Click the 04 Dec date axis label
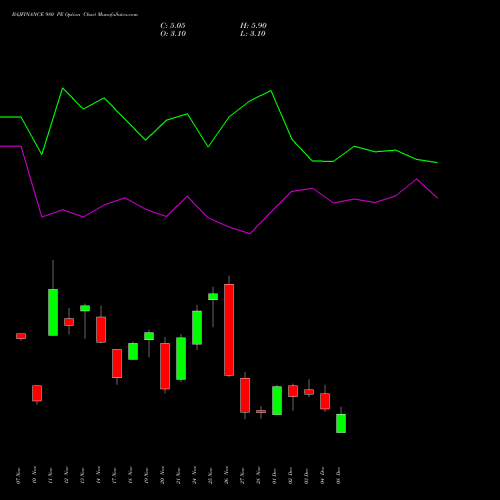The height and width of the screenshot is (500, 500). (x=322, y=475)
